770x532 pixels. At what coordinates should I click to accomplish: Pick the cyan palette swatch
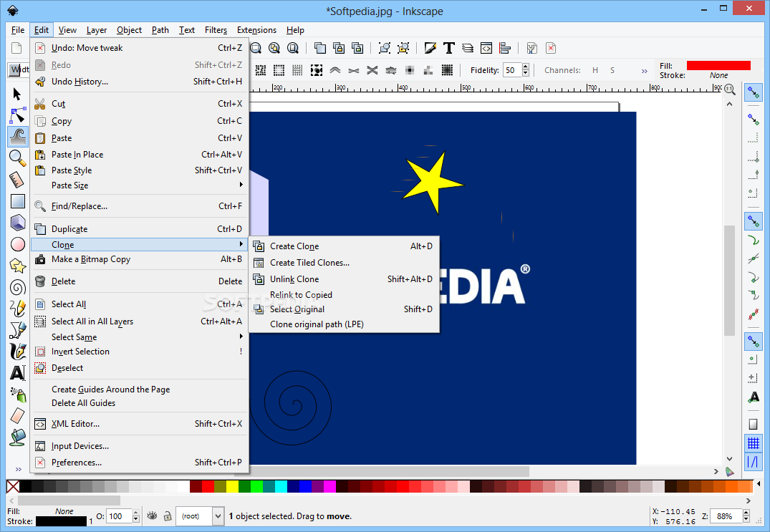[x=281, y=486]
